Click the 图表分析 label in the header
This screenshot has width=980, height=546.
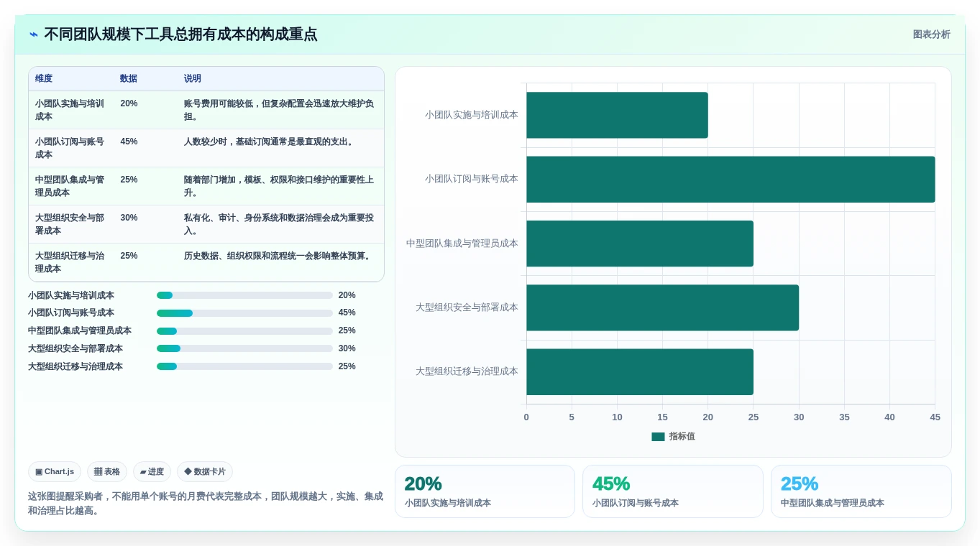point(931,34)
